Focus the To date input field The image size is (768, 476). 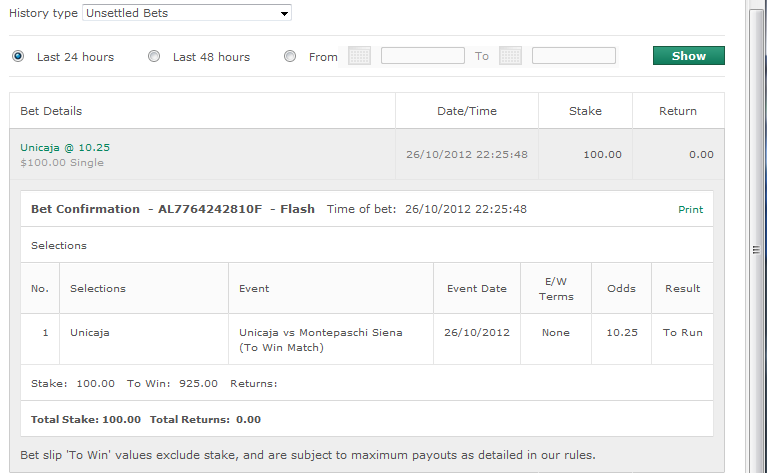coord(573,56)
